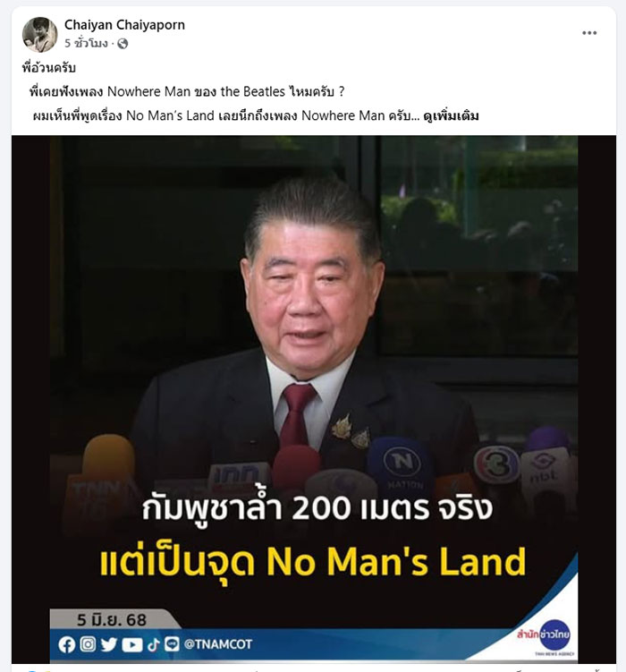Image resolution: width=626 pixels, height=672 pixels.
Task: Click the Instagram icon in the banner
Action: tap(88, 644)
